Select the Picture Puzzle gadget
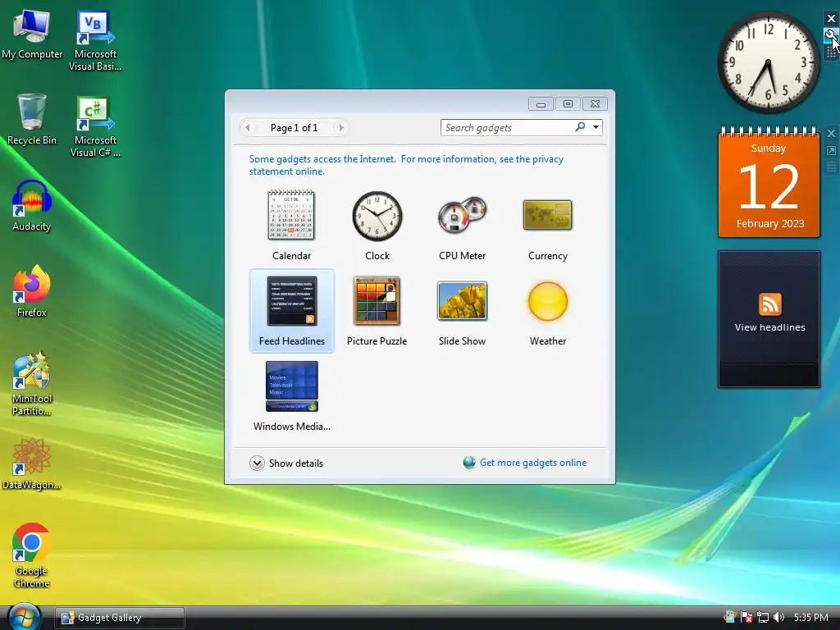This screenshot has width=840, height=630. coord(377,311)
